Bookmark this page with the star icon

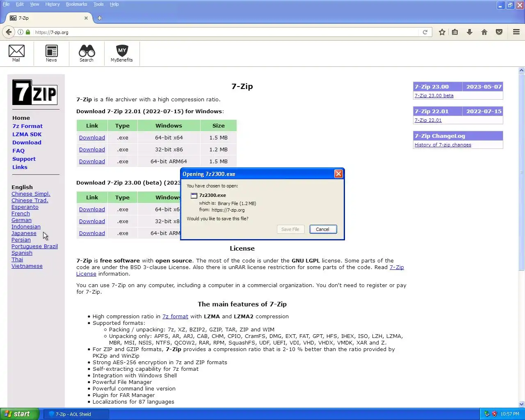(x=442, y=32)
